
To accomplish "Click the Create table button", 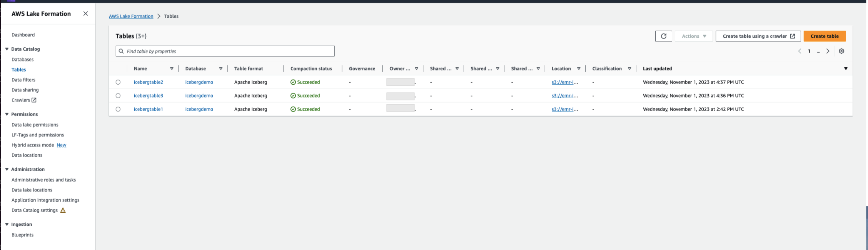I will click(824, 36).
